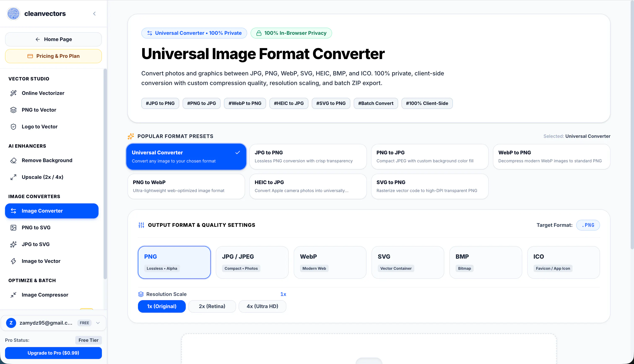Viewport: 634px width, 364px height.
Task: Expand the account dropdown chevron
Action: pyautogui.click(x=98, y=323)
